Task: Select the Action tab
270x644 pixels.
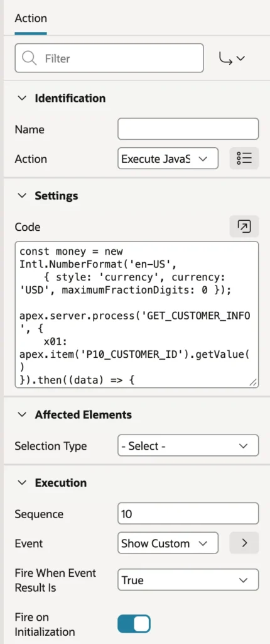Action: coord(31,18)
